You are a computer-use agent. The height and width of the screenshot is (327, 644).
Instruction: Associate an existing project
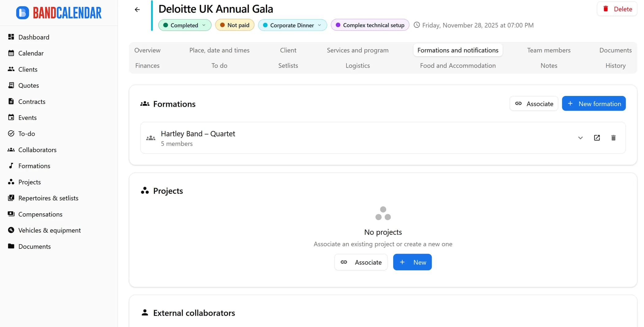361,262
